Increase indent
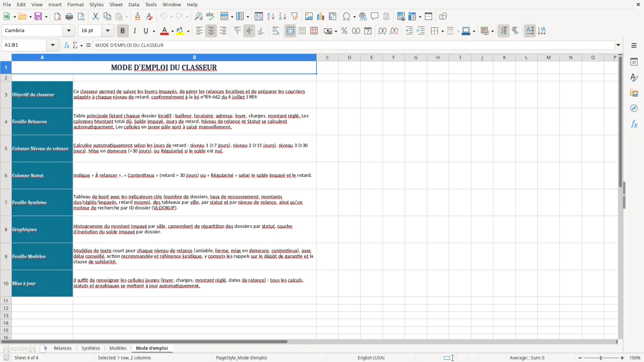 pos(409,31)
